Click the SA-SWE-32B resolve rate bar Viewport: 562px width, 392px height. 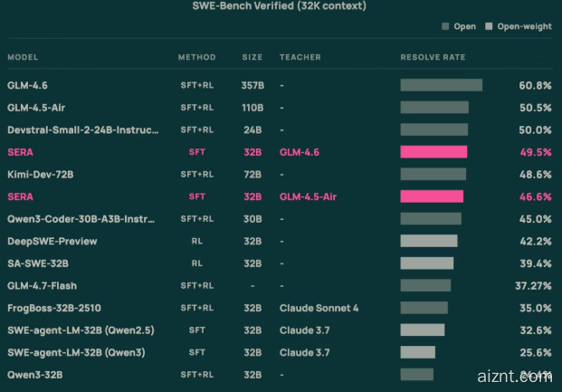click(427, 263)
